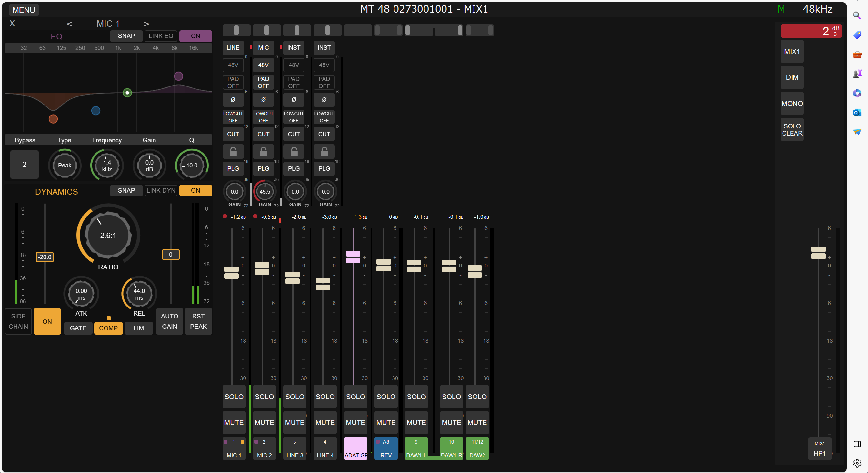This screenshot has width=868, height=473.
Task: Toggle the split sidebar layout icon
Action: click(857, 444)
